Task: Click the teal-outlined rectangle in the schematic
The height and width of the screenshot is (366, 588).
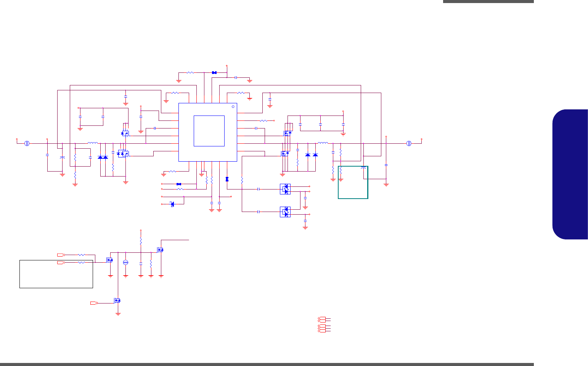Action: tap(353, 182)
